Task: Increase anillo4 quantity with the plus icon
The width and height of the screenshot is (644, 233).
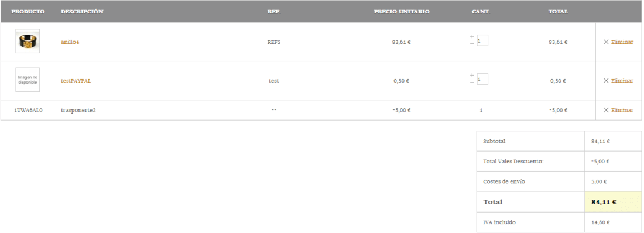Action: click(472, 36)
